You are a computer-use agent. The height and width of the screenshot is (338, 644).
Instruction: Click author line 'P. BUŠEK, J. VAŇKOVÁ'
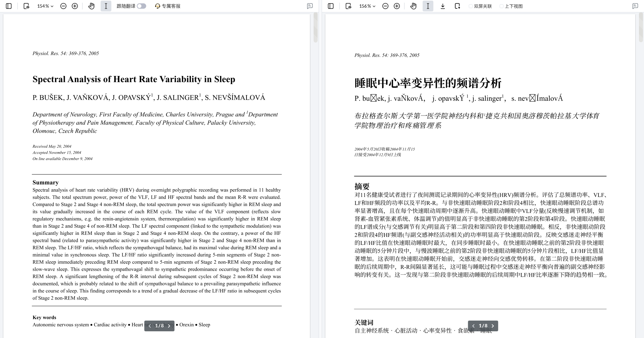(x=70, y=97)
